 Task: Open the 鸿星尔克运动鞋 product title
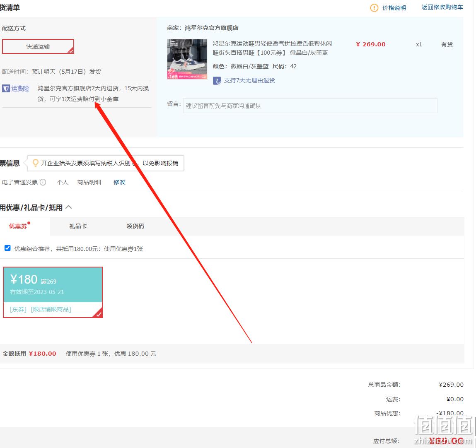(272, 48)
